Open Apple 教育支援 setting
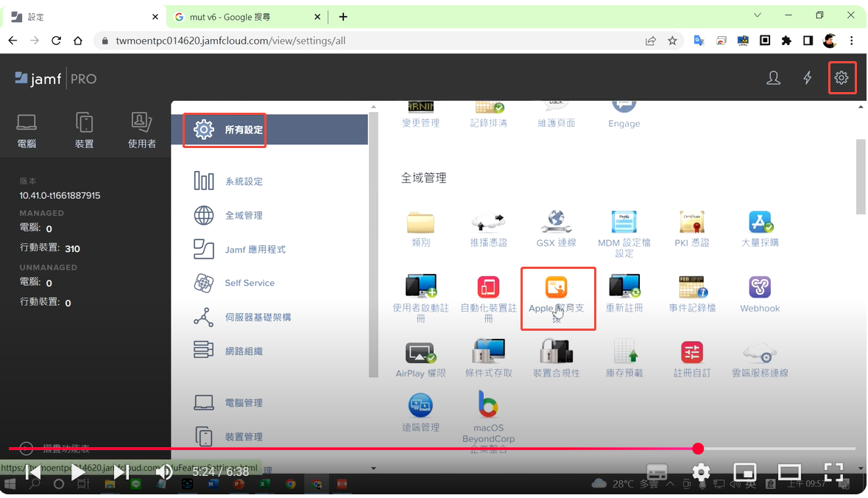The height and width of the screenshot is (498, 868). point(557,287)
